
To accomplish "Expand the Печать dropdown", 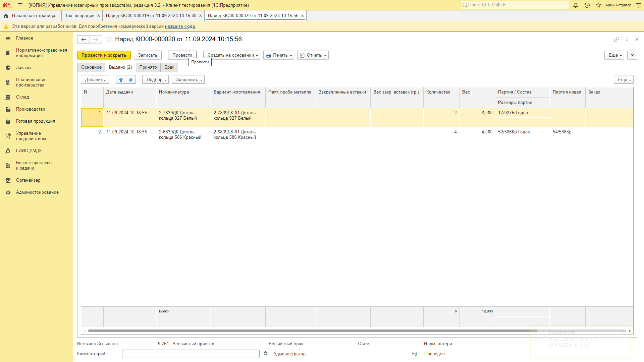I will click(x=279, y=55).
